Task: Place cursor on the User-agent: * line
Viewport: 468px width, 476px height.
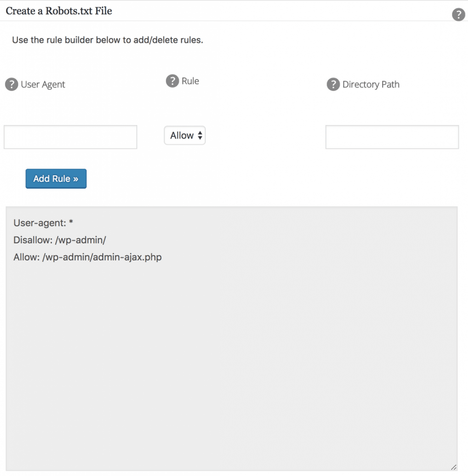Action: tap(43, 223)
